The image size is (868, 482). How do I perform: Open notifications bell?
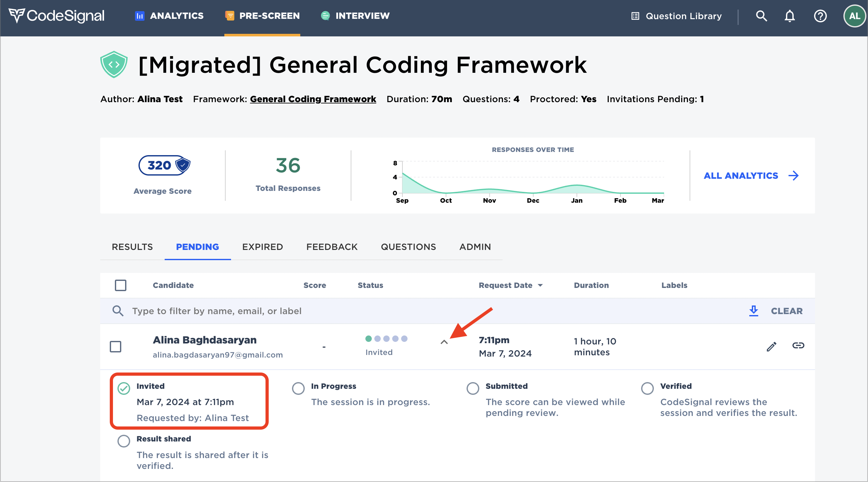(789, 16)
